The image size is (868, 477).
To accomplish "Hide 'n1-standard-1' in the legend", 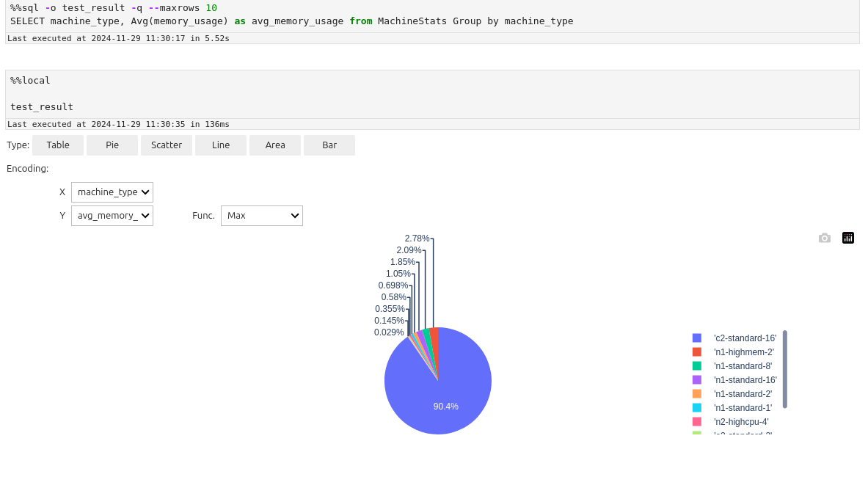I will point(743,408).
